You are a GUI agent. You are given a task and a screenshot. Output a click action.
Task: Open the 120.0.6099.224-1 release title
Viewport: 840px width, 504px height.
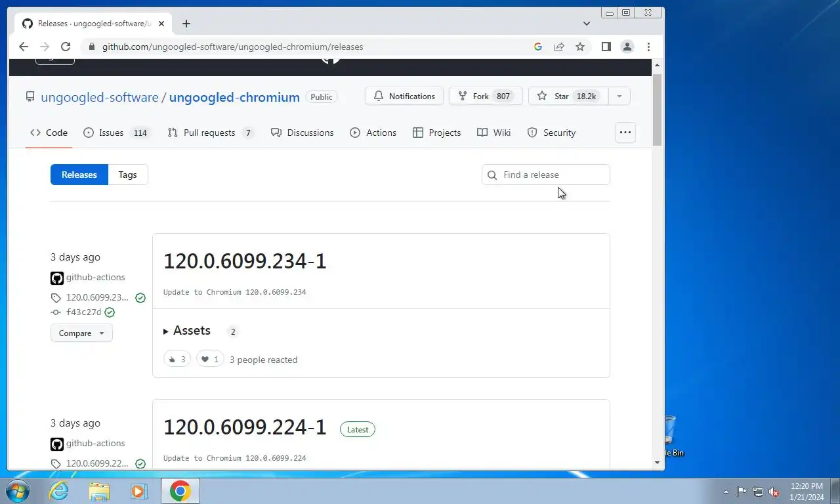coord(245,427)
